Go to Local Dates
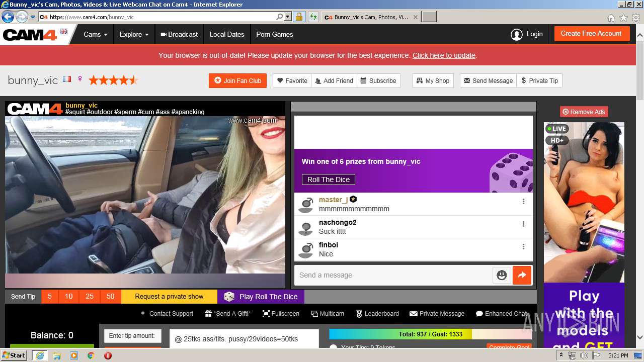Viewport: 644px width, 362px height. (x=227, y=34)
